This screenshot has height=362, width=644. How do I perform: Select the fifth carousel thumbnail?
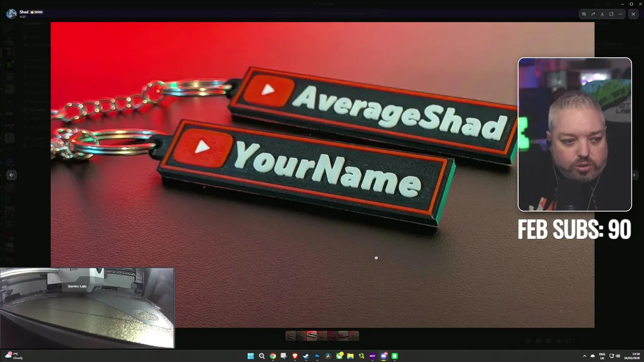point(333,335)
